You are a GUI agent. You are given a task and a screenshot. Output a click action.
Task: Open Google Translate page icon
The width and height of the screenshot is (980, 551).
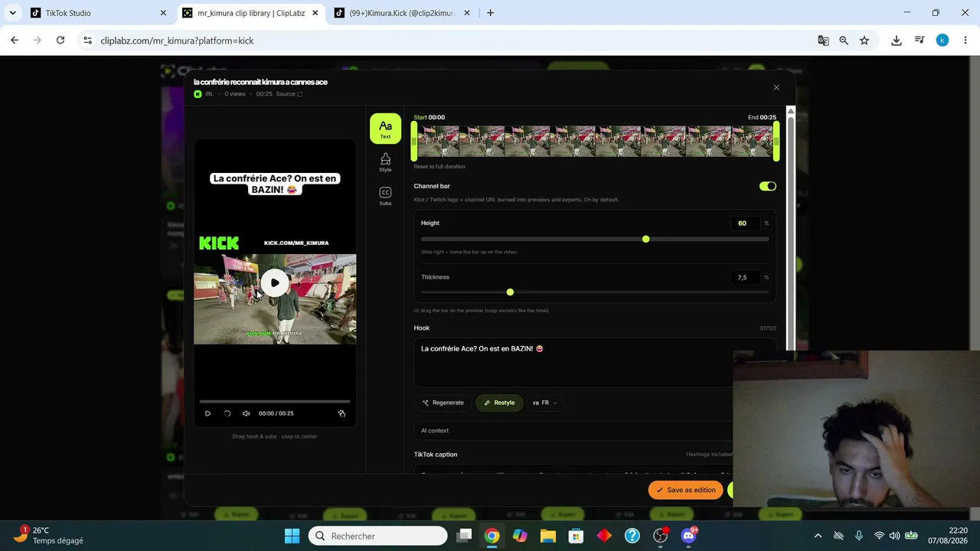tap(823, 41)
